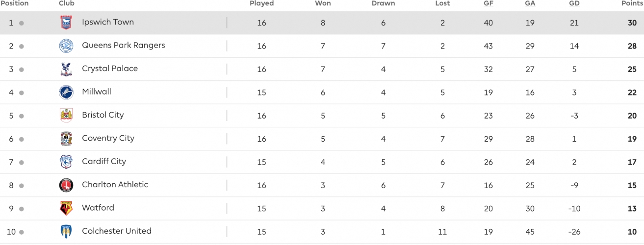This screenshot has width=644, height=245.
Task: Click the grey dot next to position 5
Action: pyautogui.click(x=22, y=116)
